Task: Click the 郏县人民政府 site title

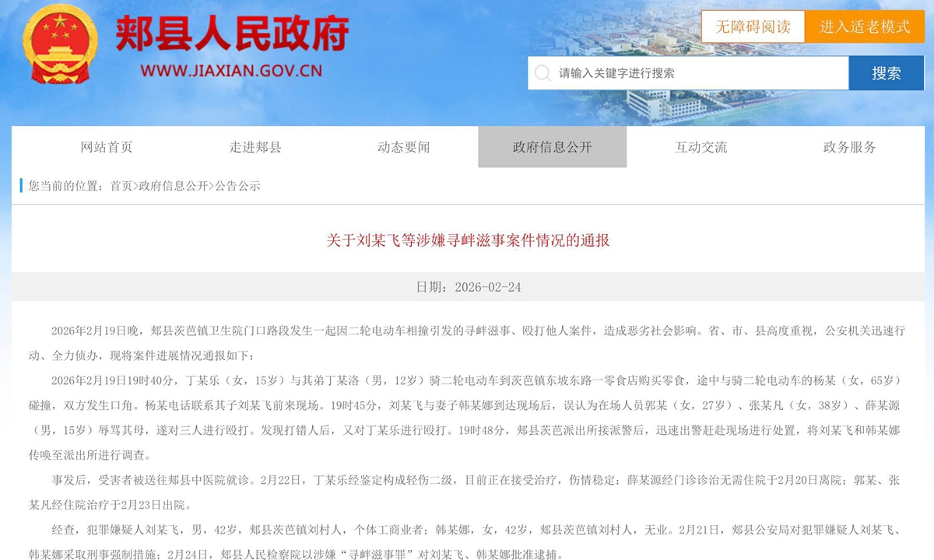Action: click(232, 33)
